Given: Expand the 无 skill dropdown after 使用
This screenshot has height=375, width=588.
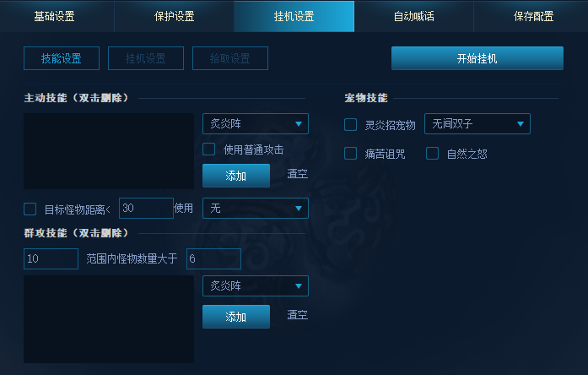Looking at the screenshot, I should click(256, 208).
